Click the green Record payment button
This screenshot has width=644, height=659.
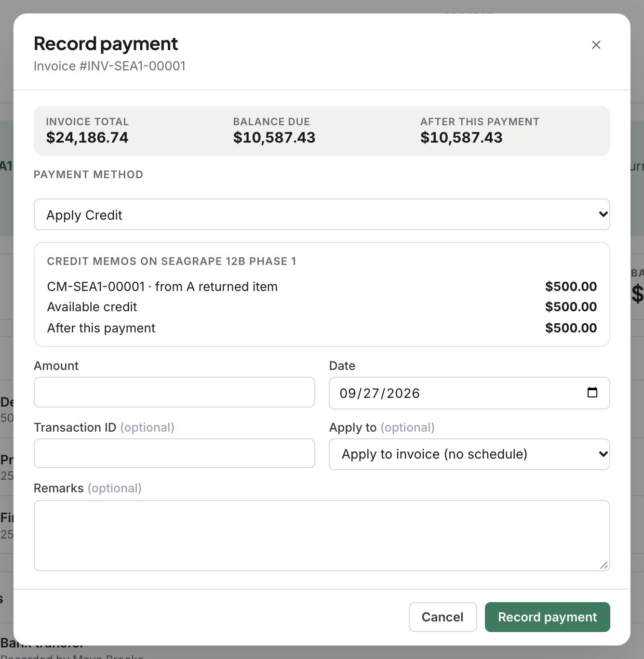[547, 617]
